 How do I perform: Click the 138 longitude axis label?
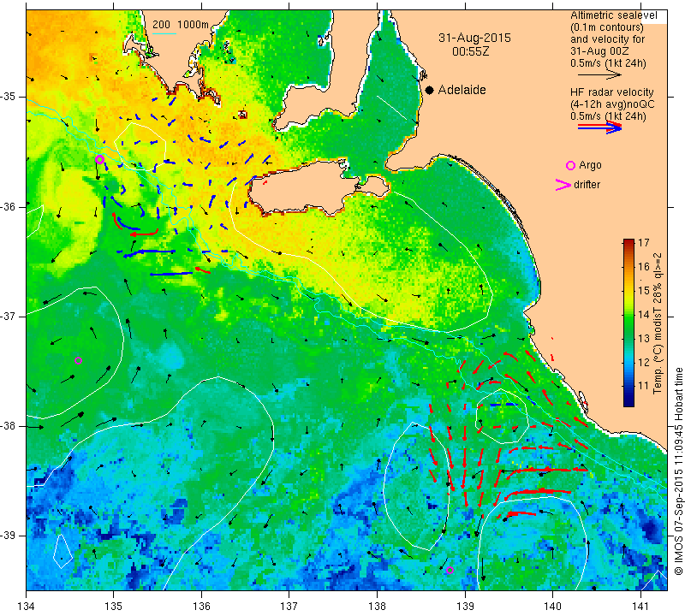[x=377, y=606]
